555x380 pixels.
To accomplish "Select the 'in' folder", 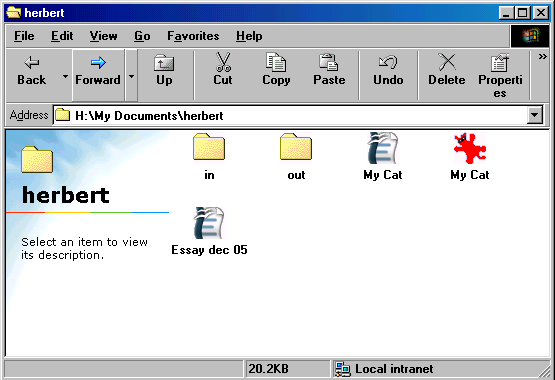I will click(209, 156).
